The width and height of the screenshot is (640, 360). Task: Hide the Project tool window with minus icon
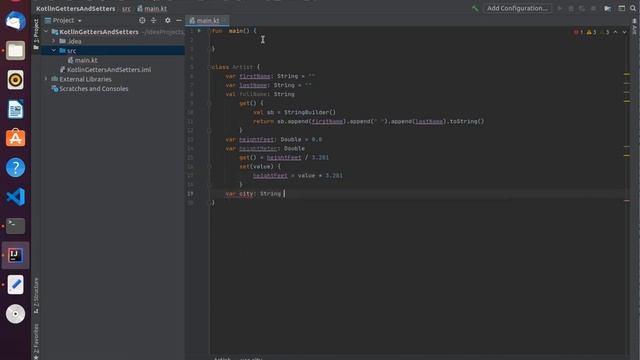(179, 20)
